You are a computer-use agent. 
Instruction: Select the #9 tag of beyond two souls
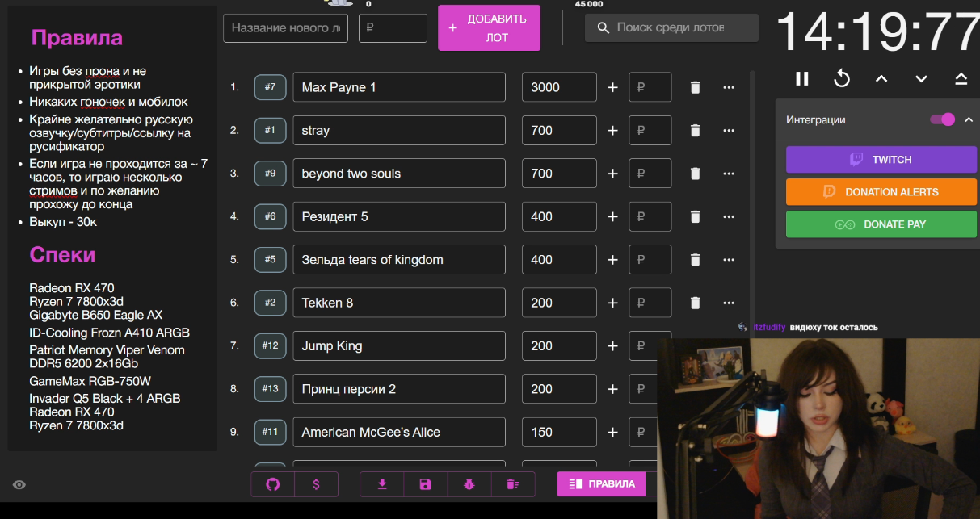pyautogui.click(x=270, y=174)
